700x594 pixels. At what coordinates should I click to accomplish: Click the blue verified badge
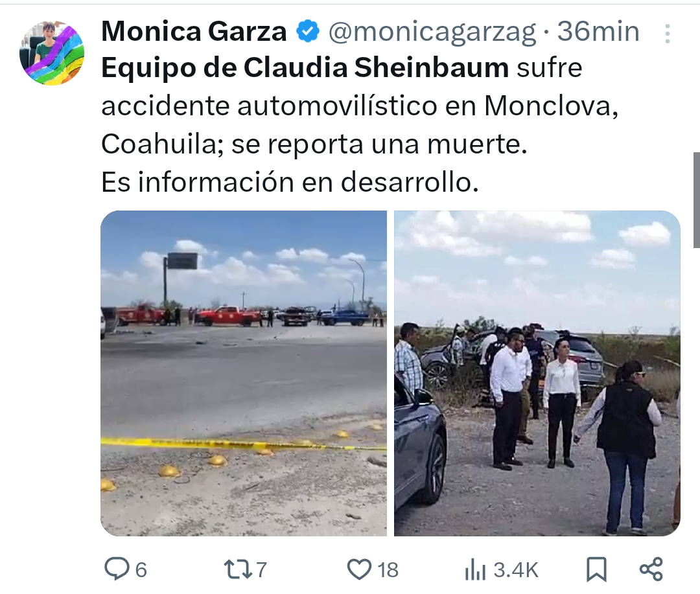click(308, 32)
